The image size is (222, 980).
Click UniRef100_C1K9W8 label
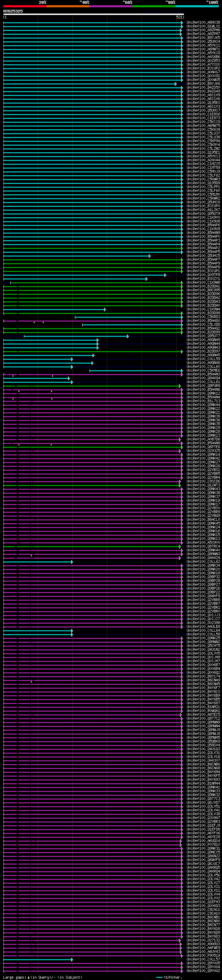203,283
